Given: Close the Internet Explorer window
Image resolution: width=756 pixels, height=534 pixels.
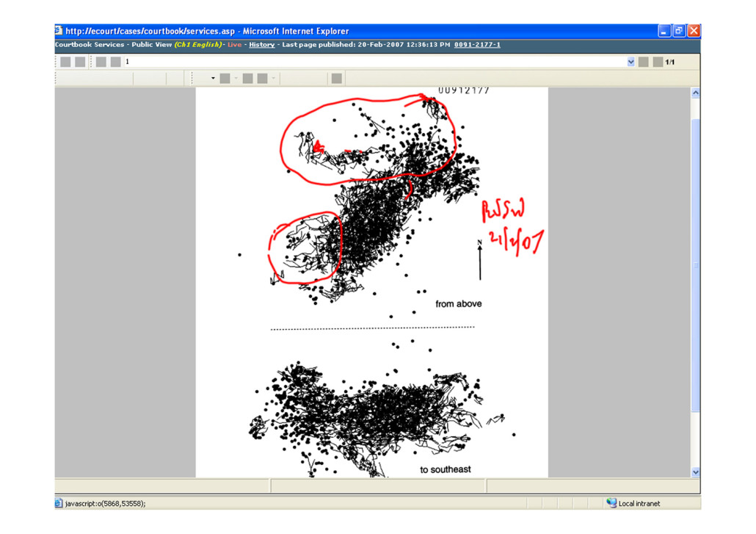Looking at the screenshot, I should tap(694, 31).
